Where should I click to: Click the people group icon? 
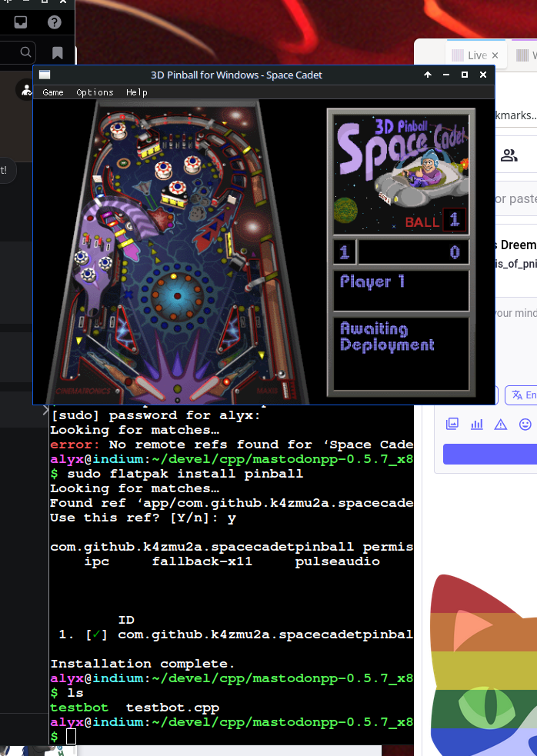[x=509, y=155]
